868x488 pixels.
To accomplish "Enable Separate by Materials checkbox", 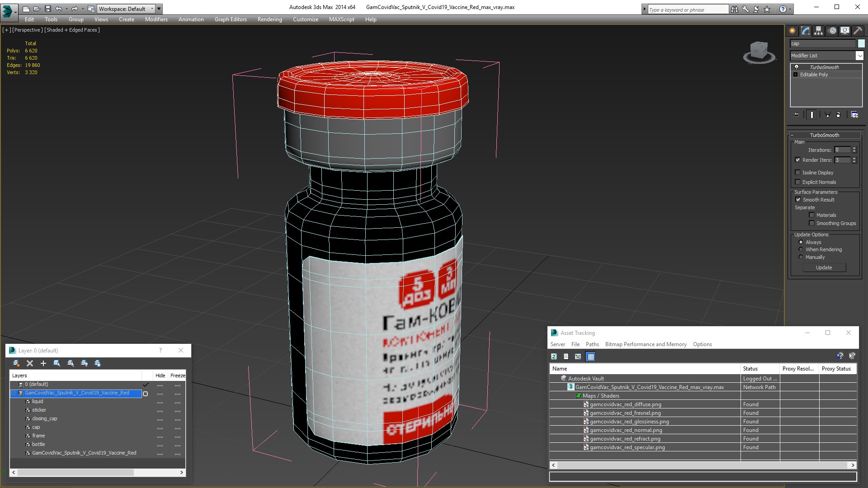I will pyautogui.click(x=811, y=215).
